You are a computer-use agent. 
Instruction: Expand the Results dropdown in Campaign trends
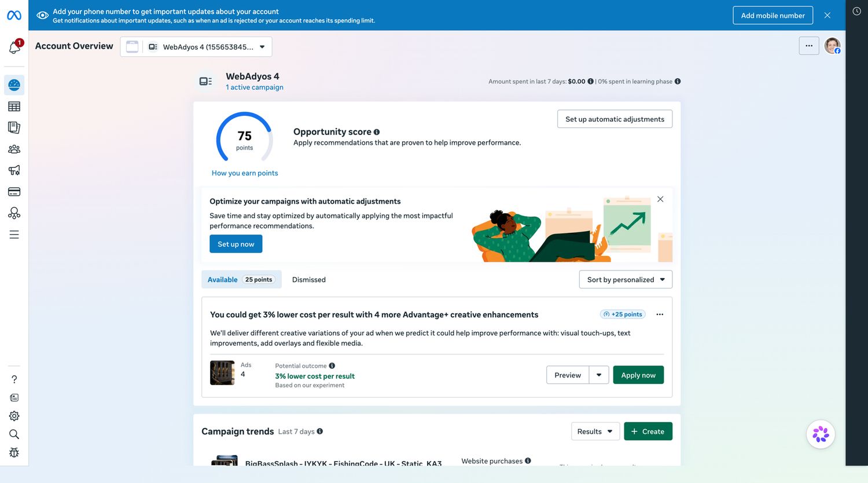coord(595,431)
